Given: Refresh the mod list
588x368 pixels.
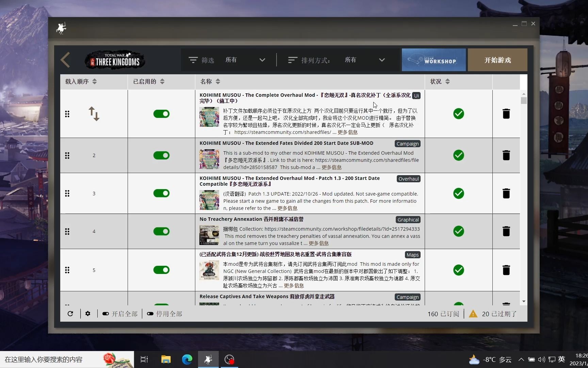Looking at the screenshot, I should tap(70, 313).
